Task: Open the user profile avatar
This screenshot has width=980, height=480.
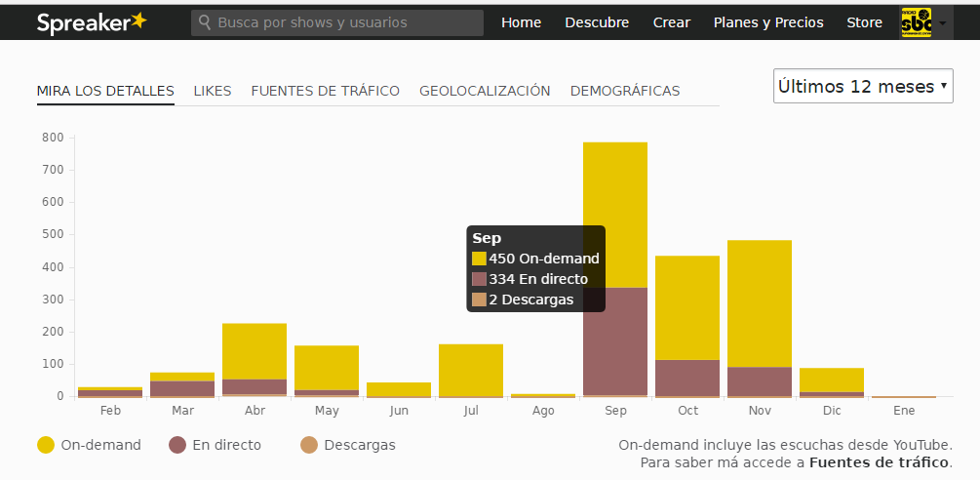Action: point(916,21)
